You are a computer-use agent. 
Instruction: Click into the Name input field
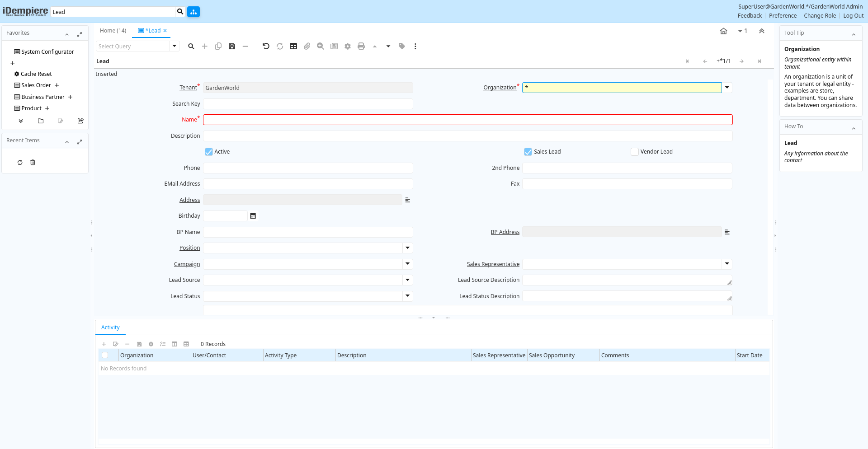pyautogui.click(x=467, y=120)
